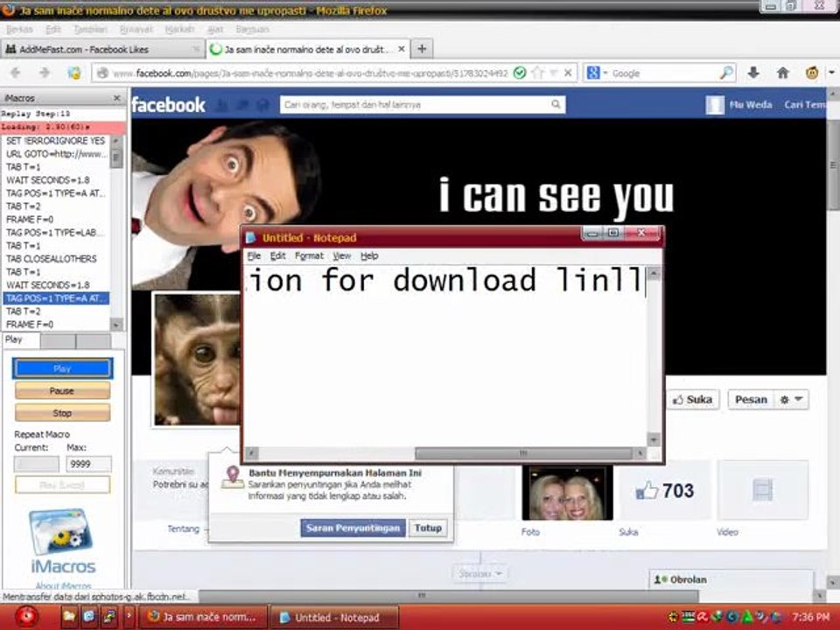Viewport: 840px width, 630px height.
Task: Click the Tentang link
Action: coord(183,528)
